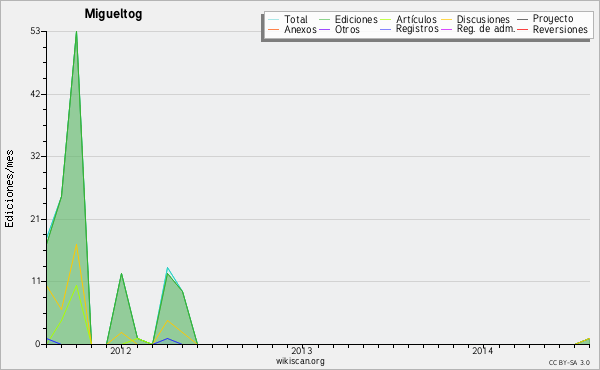Click the x-axis label 2012
600x370 pixels.
coord(121,350)
